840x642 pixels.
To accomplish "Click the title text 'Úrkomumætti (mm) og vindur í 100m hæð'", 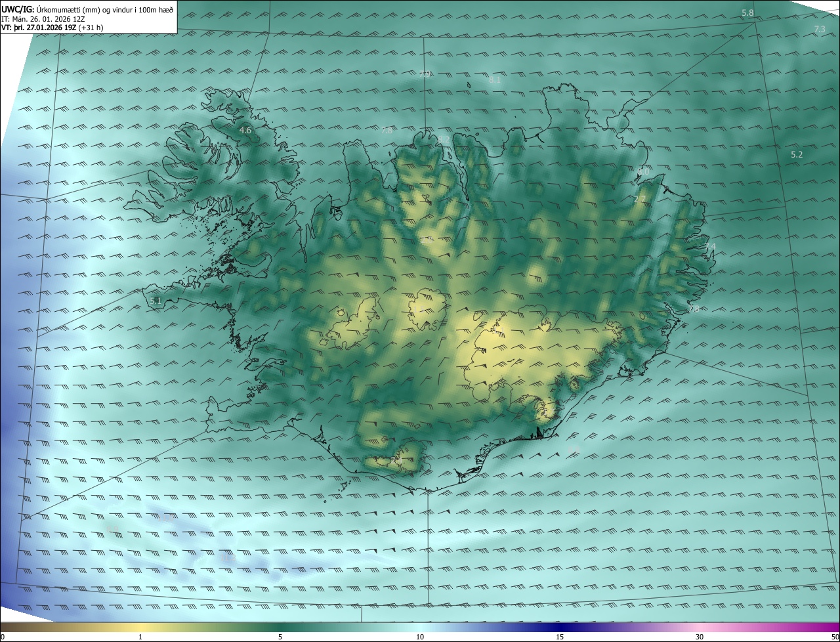I will (x=105, y=10).
